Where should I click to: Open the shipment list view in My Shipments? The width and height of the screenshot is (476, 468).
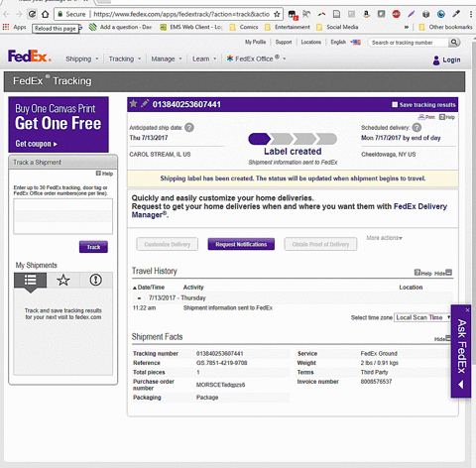(x=30, y=281)
